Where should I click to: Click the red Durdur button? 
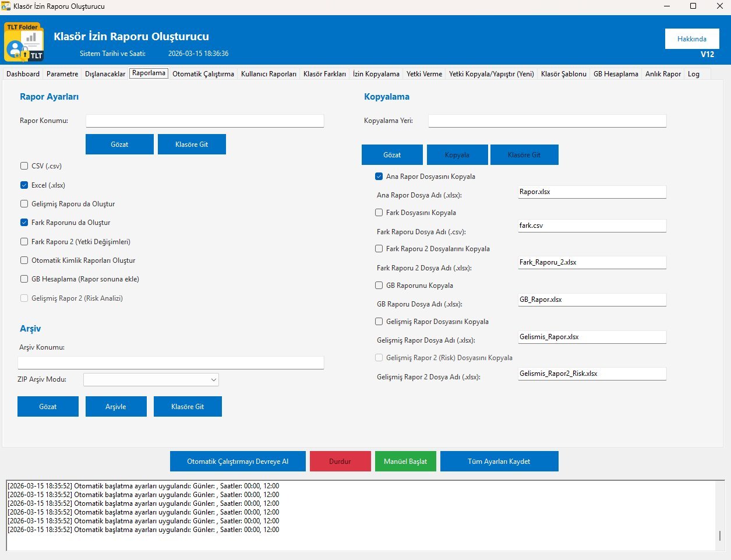click(340, 462)
